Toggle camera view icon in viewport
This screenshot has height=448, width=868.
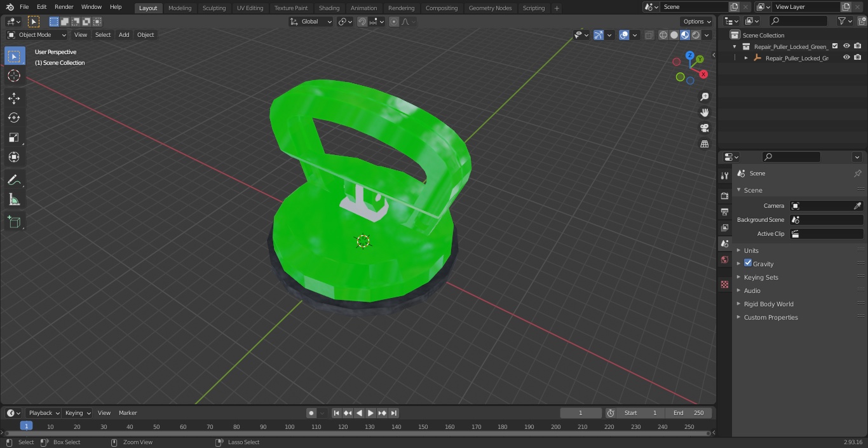coord(704,128)
